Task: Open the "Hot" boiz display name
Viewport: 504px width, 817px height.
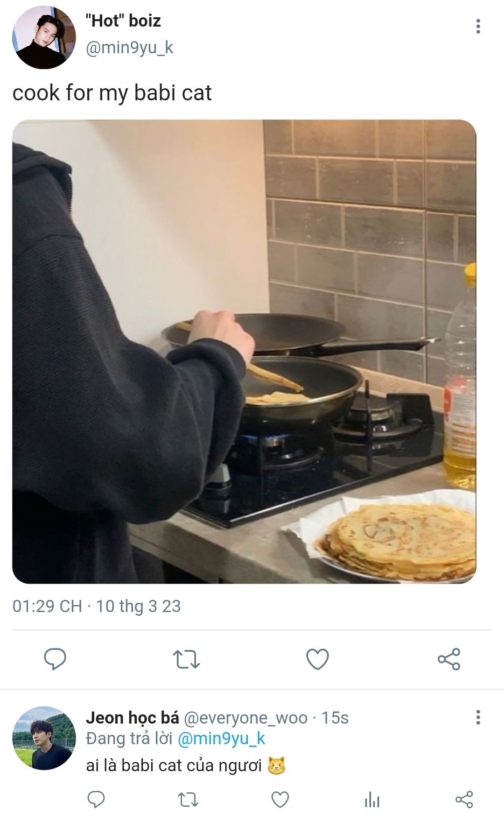Action: 123,21
